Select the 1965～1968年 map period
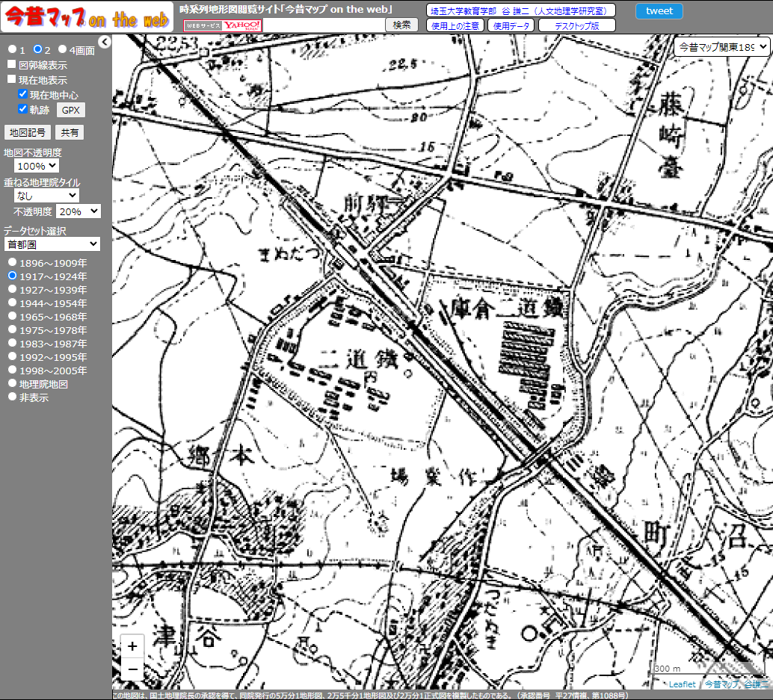 [x=12, y=316]
